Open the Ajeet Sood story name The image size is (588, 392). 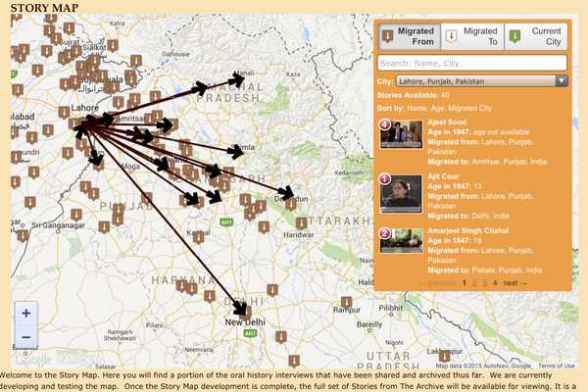pos(447,122)
